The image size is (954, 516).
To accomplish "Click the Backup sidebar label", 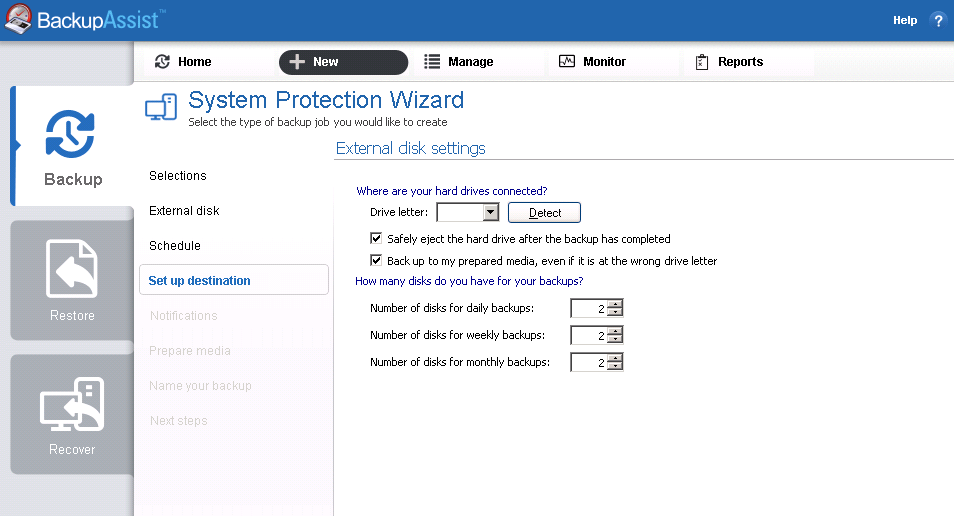I will point(73,180).
